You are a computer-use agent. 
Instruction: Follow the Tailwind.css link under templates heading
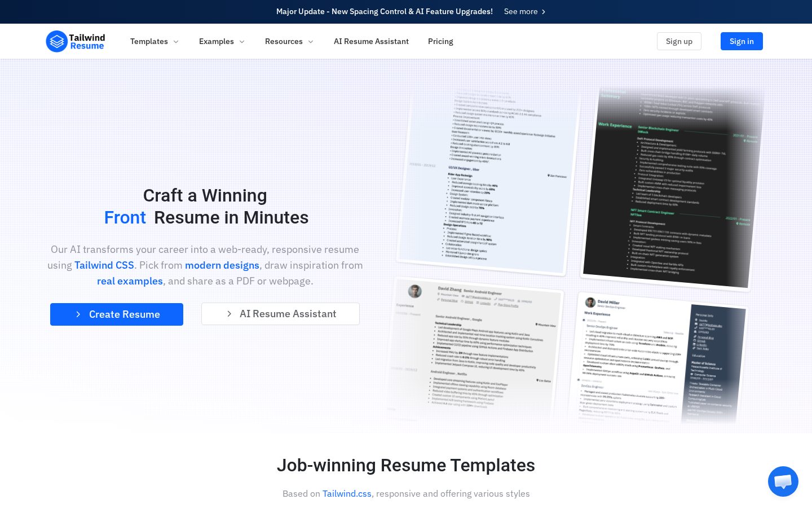click(x=347, y=493)
